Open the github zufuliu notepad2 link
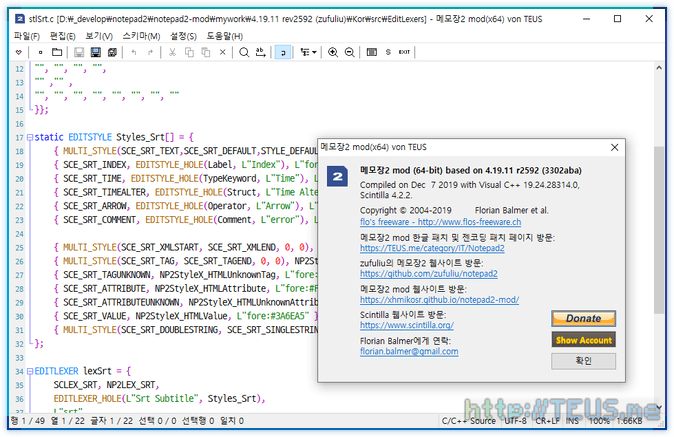The image size is (674, 437). click(x=429, y=274)
